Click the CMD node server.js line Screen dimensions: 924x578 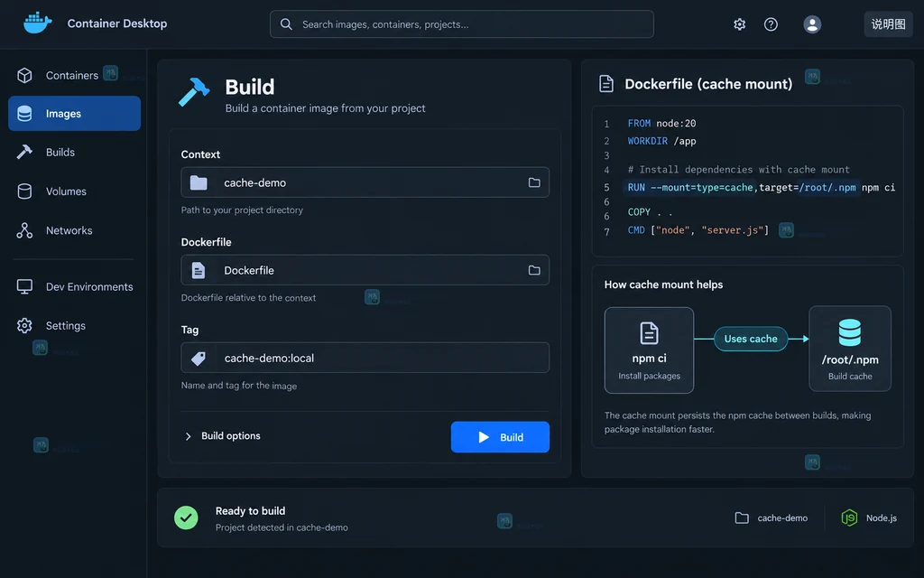pos(698,230)
